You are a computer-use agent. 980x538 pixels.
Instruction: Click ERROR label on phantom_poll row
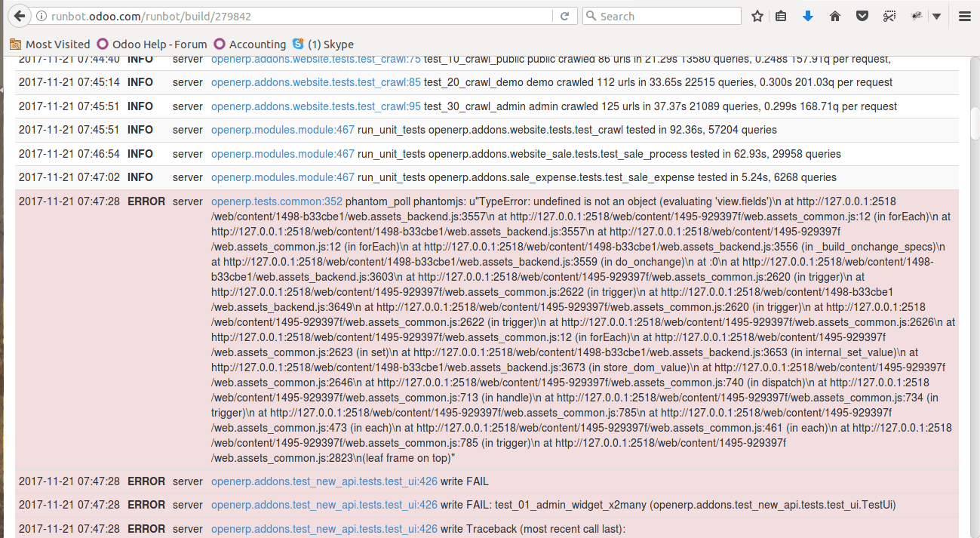coord(146,201)
